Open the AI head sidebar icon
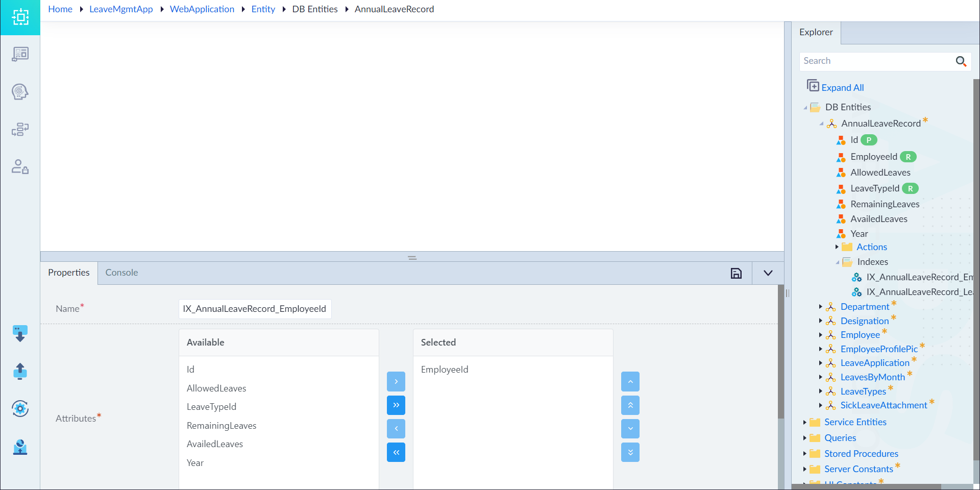The width and height of the screenshot is (980, 490). (x=20, y=92)
